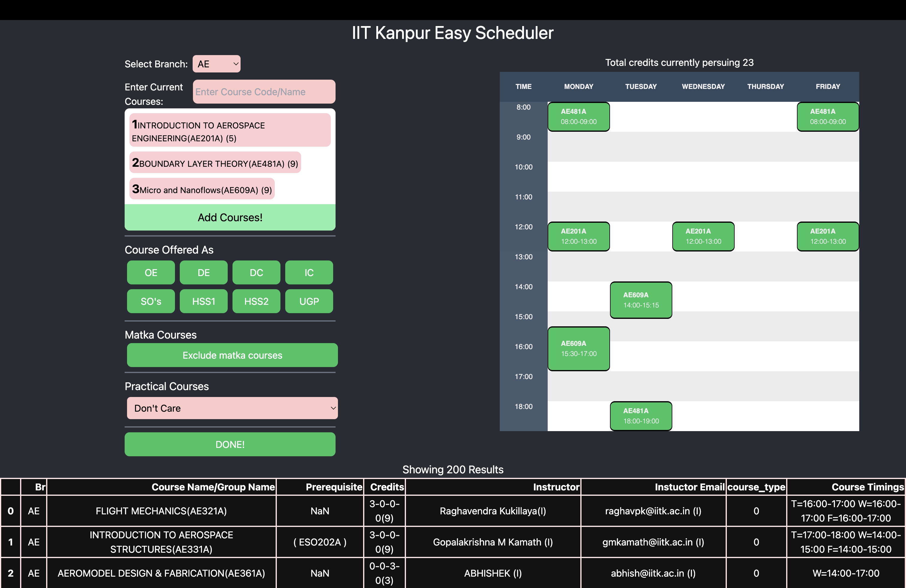
Task: Click the Monday AE481A 08:00-09:00 timetable block
Action: (579, 117)
